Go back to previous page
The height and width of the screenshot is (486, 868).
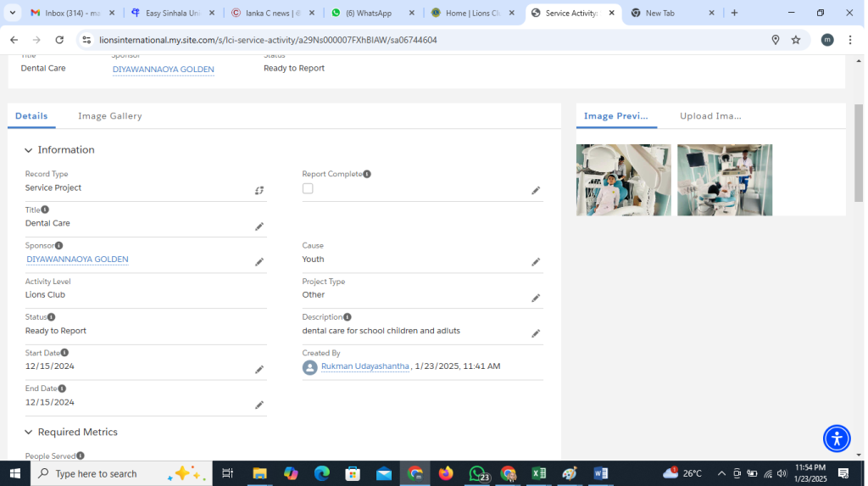tap(14, 40)
